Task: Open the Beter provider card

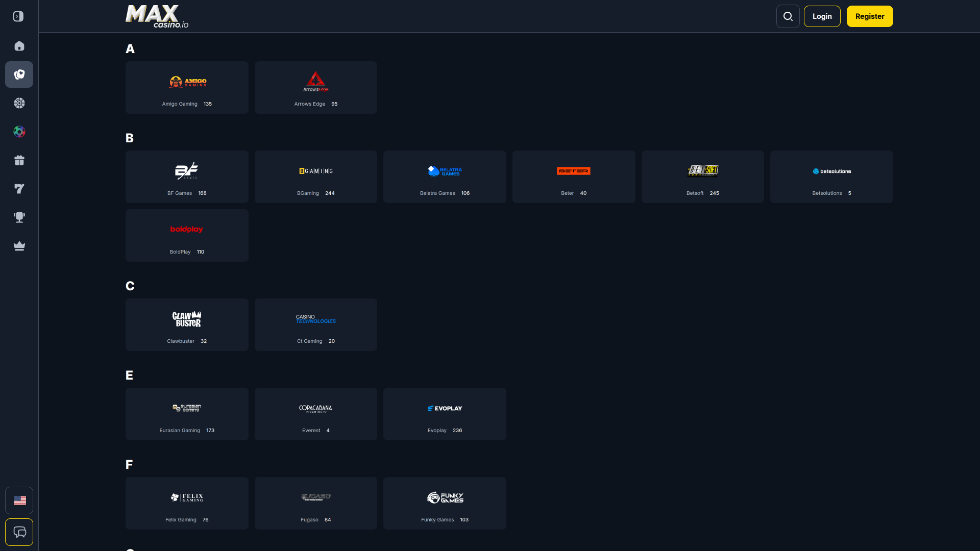Action: [x=574, y=177]
